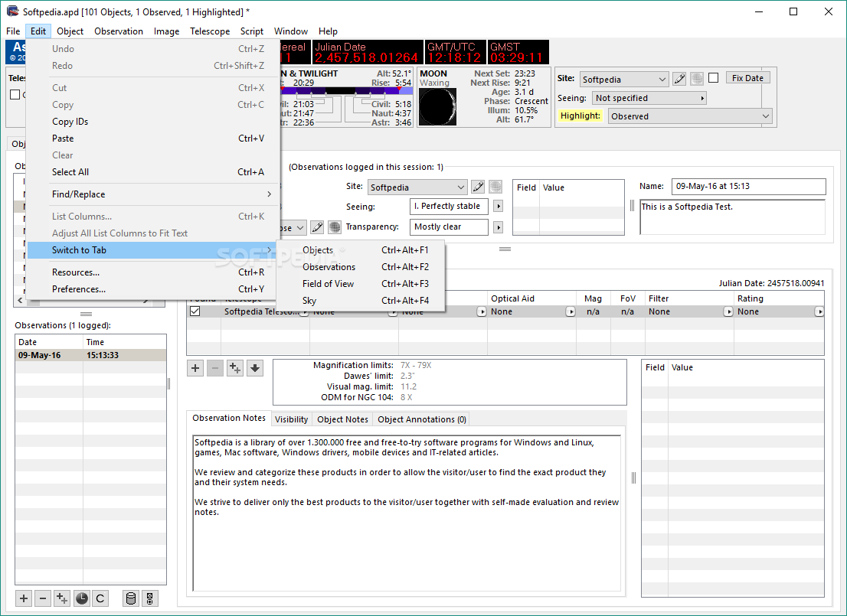Viewport: 847px width, 616px height.
Task: Choose Field of View in the submenu
Action: 360,283
